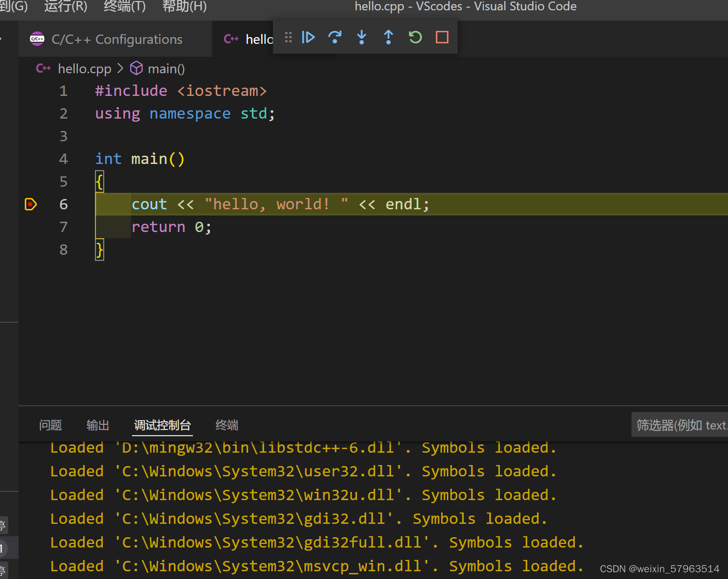Click the 'using namespace std;' line
The image size is (728, 579).
(x=185, y=114)
